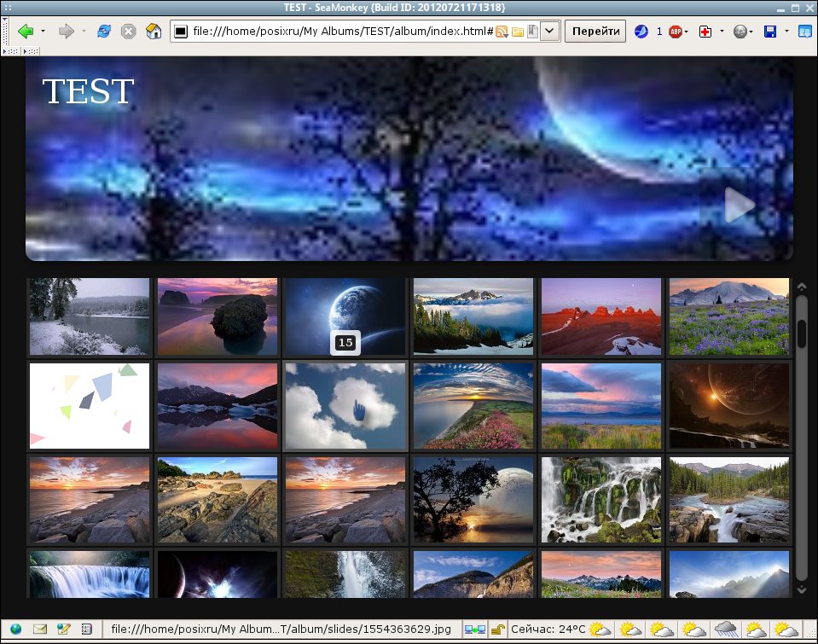The height and width of the screenshot is (644, 818).
Task: Open Navigator from status bar globe icon
Action: [x=16, y=629]
